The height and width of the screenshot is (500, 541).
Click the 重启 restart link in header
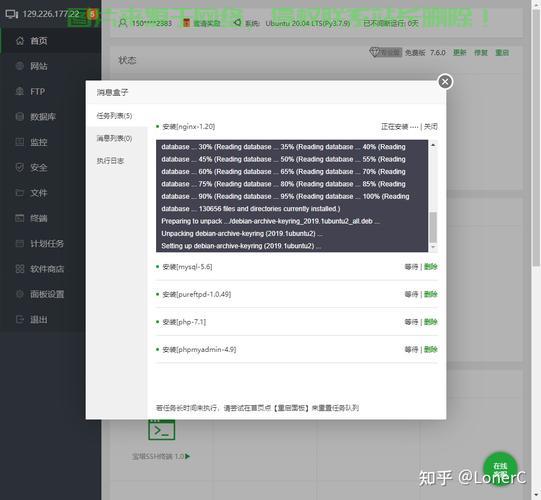coord(502,52)
